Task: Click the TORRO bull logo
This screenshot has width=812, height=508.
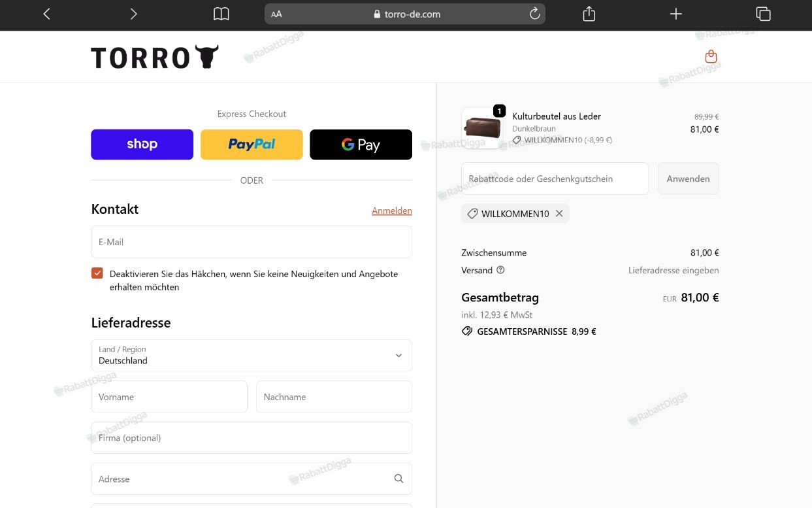Action: [x=155, y=57]
